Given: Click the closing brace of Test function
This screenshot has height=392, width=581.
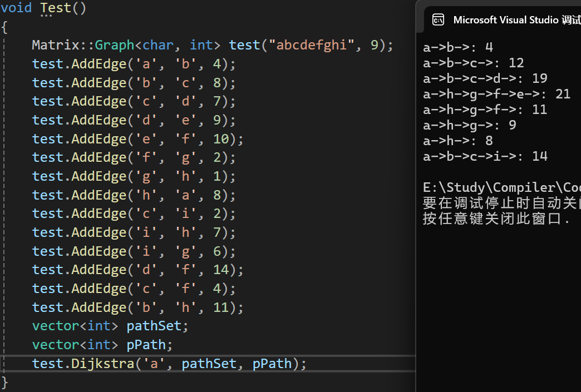Looking at the screenshot, I should [x=5, y=382].
